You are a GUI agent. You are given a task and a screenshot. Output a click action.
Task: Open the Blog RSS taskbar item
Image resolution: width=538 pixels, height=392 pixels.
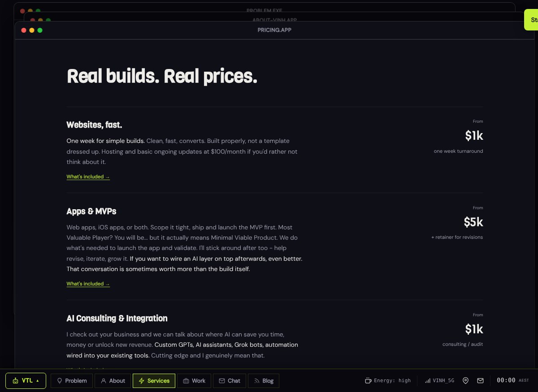[x=264, y=381]
